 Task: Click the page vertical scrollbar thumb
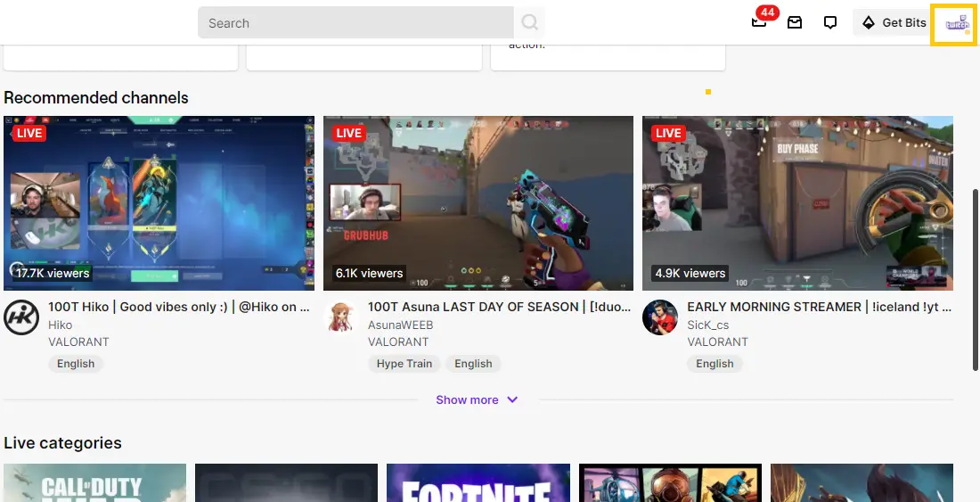tap(976, 279)
